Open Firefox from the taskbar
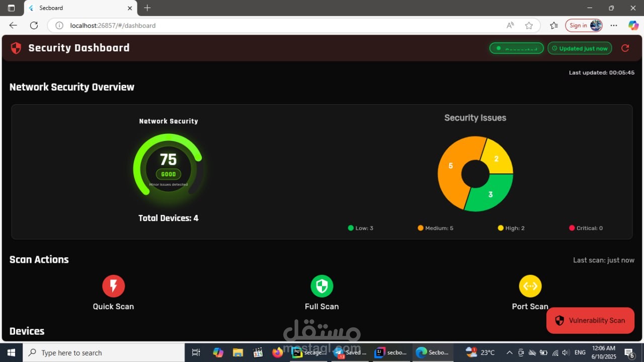This screenshot has width=644, height=362. point(277,352)
